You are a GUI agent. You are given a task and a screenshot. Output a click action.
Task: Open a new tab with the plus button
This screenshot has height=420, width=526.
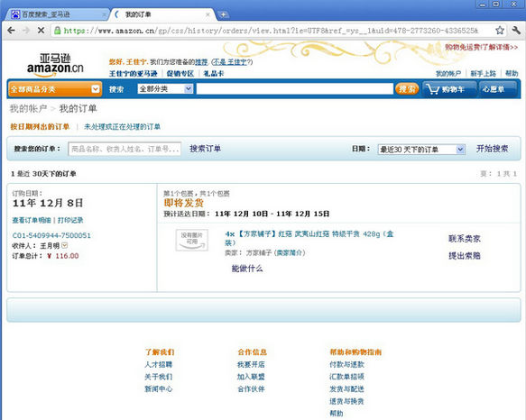[x=223, y=14]
